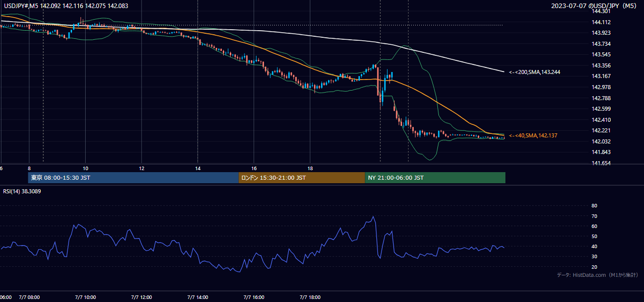644x302 pixels.
Task: Click the RSI(14) 38.3089 indicator label
Action: pos(22,191)
